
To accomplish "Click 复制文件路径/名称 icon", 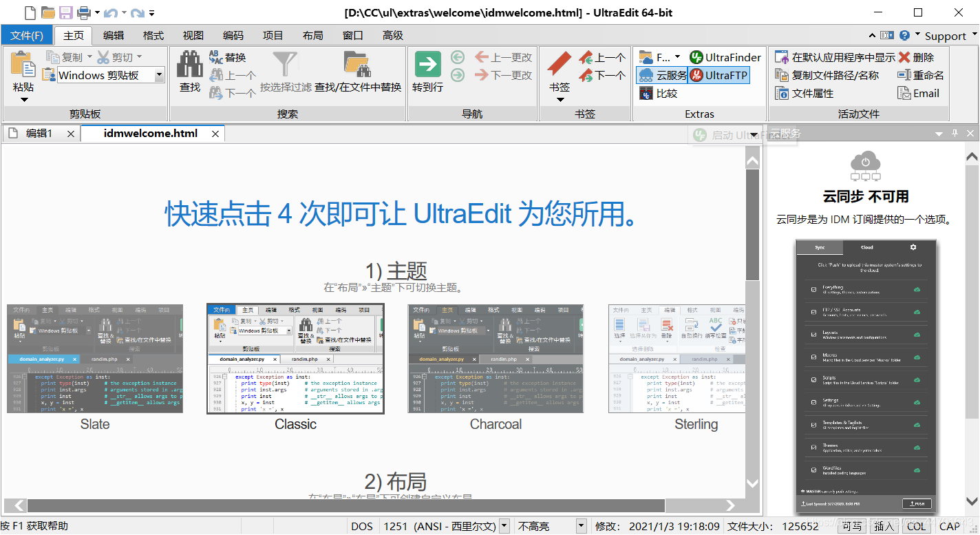I will pyautogui.click(x=781, y=75).
